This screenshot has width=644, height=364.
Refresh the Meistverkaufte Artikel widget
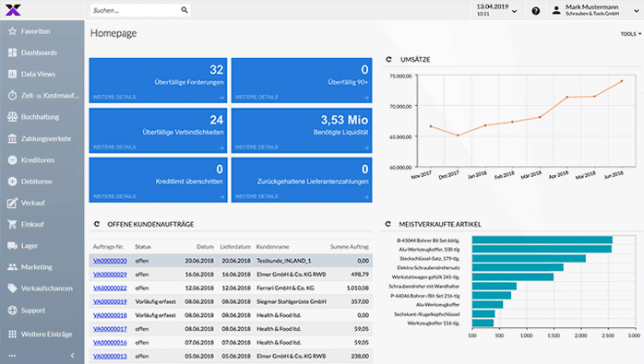tap(388, 224)
